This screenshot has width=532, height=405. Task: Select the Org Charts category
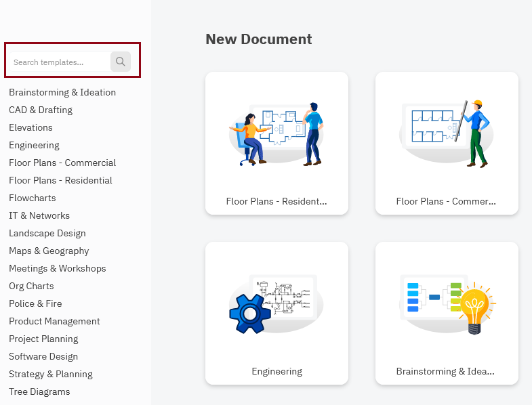31,286
